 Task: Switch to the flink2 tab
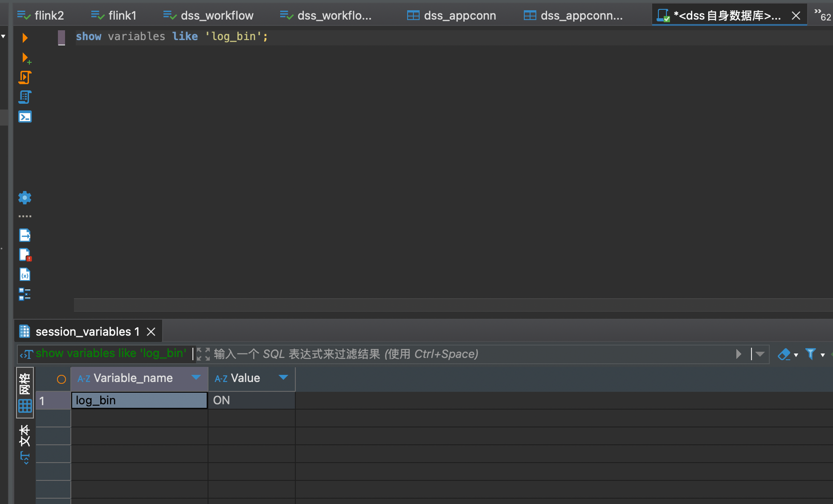41,16
